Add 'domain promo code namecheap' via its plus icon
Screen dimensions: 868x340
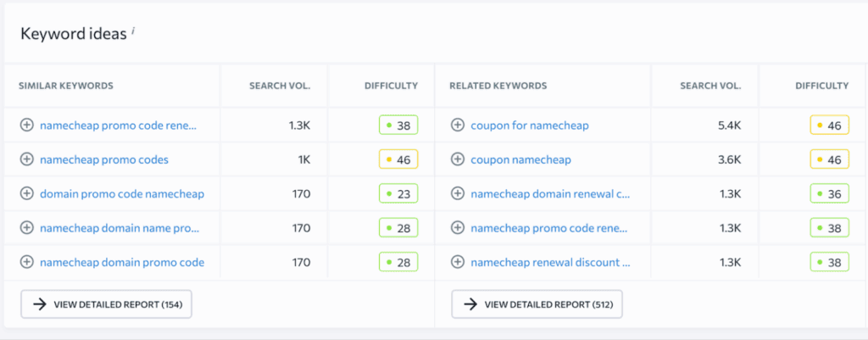tap(26, 194)
